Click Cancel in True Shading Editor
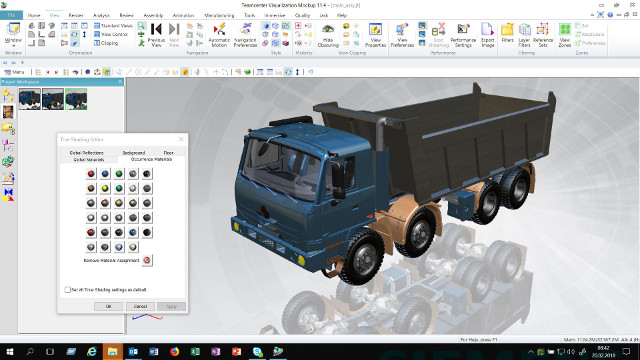The height and width of the screenshot is (360, 640). tap(140, 306)
